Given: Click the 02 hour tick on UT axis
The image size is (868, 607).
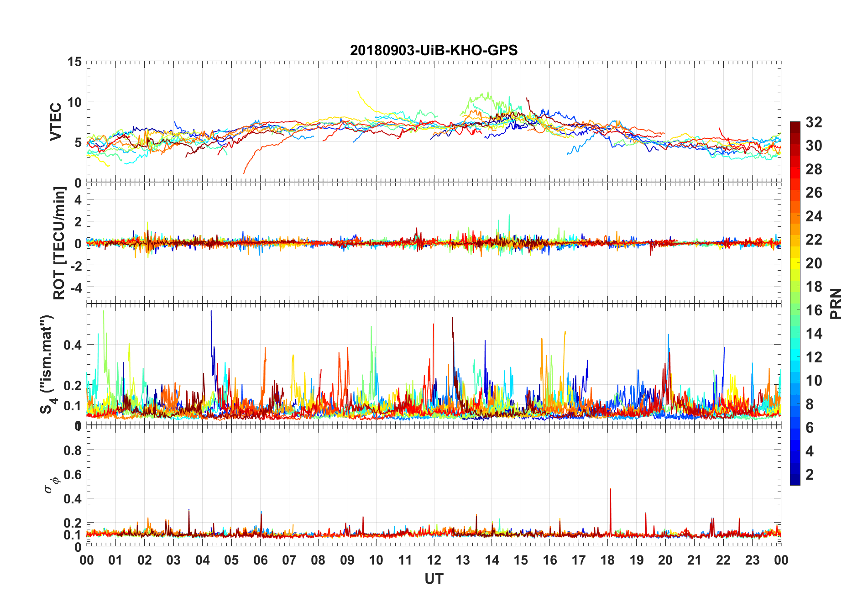Looking at the screenshot, I should [145, 560].
